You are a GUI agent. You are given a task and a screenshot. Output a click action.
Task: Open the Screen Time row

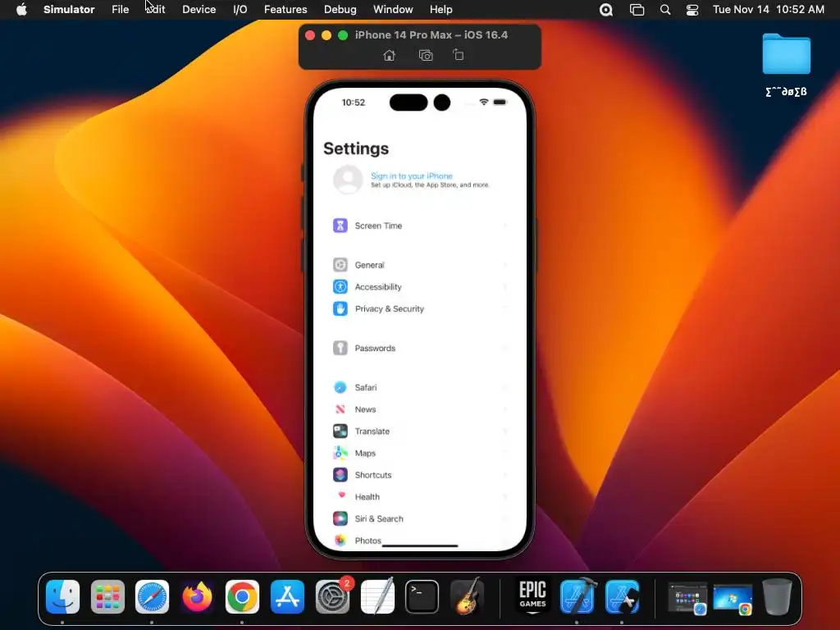420,226
